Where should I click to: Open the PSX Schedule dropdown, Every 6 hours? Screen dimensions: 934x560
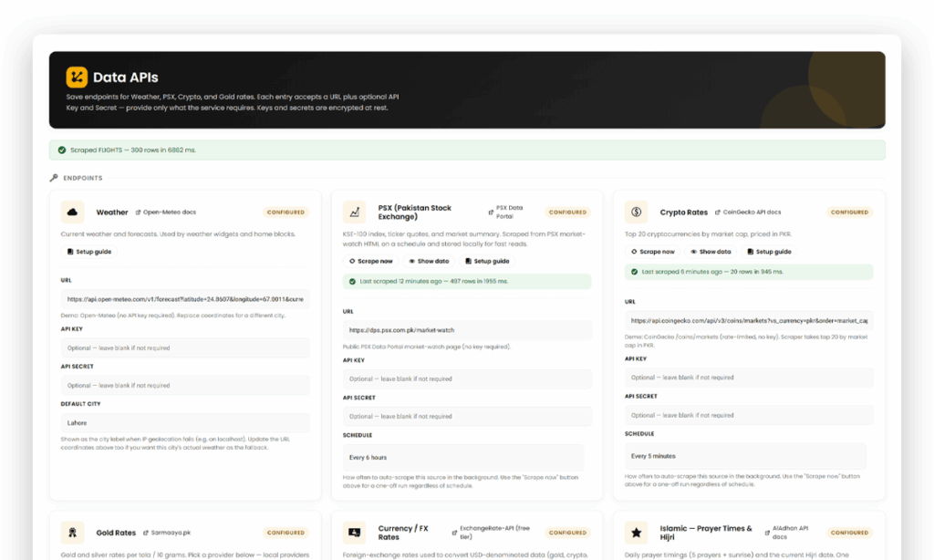(x=463, y=458)
